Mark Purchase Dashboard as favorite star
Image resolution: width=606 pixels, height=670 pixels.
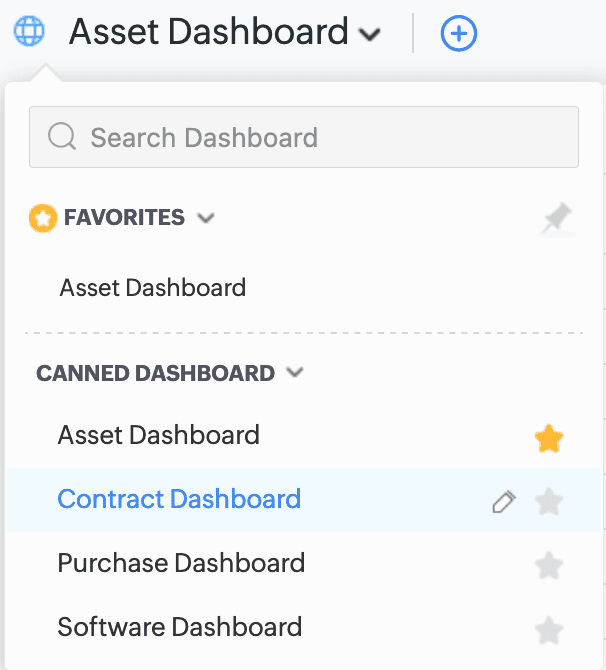(x=549, y=566)
